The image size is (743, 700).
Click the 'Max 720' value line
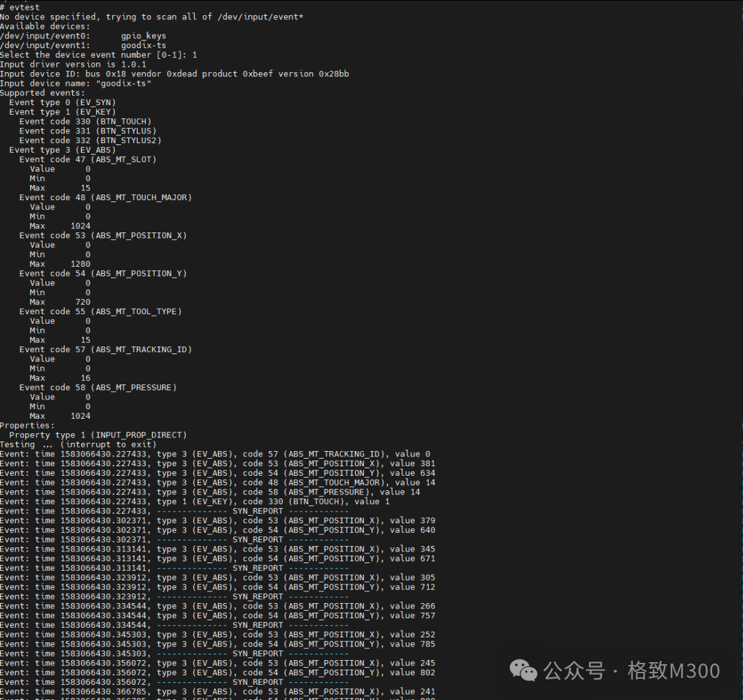60,302
